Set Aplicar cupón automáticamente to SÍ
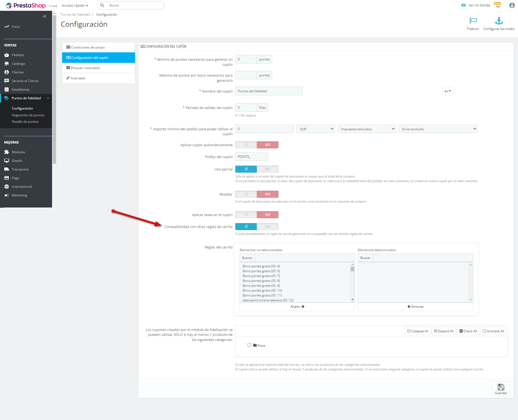Screen dimensions: 518x420 (246, 145)
